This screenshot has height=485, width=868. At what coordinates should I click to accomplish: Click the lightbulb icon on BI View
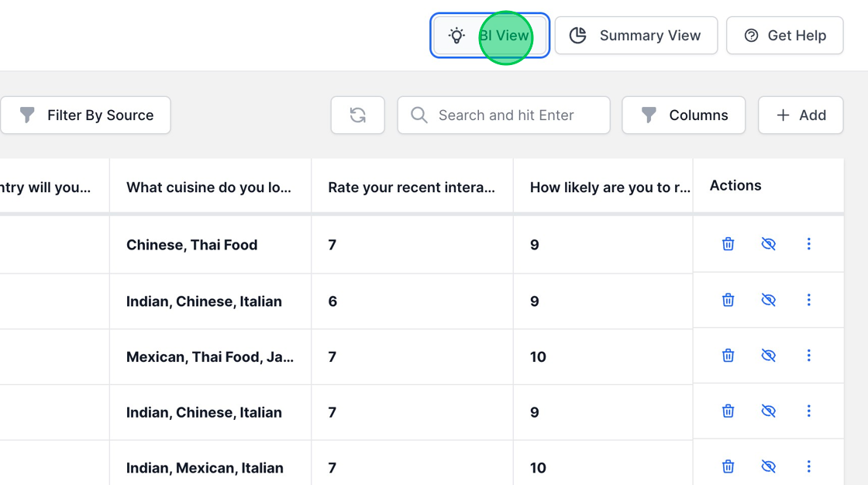point(456,36)
